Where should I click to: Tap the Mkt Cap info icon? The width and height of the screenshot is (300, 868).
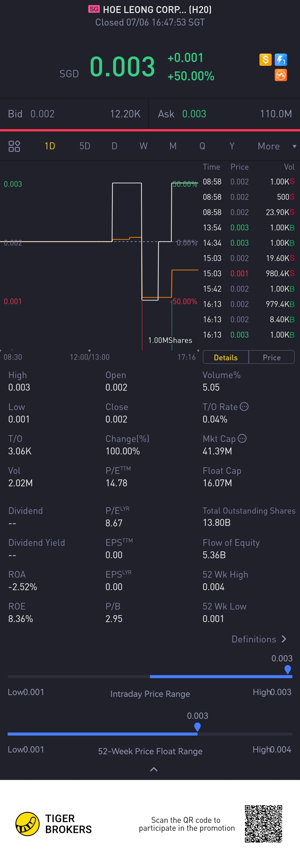(x=242, y=438)
